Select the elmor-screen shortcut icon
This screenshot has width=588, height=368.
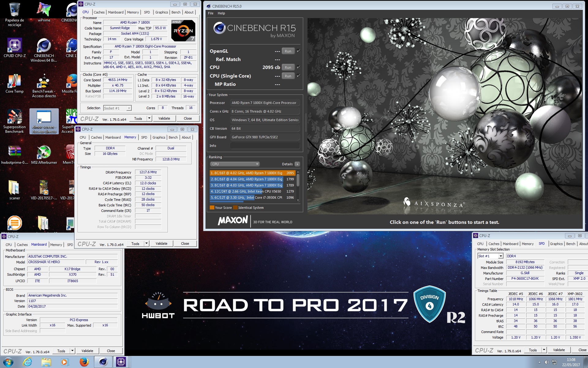44,121
